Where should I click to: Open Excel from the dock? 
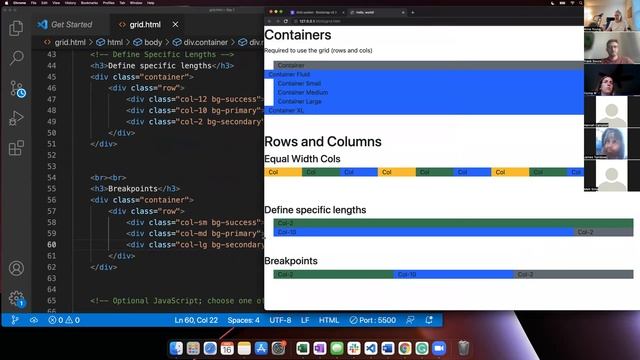pos(302,348)
